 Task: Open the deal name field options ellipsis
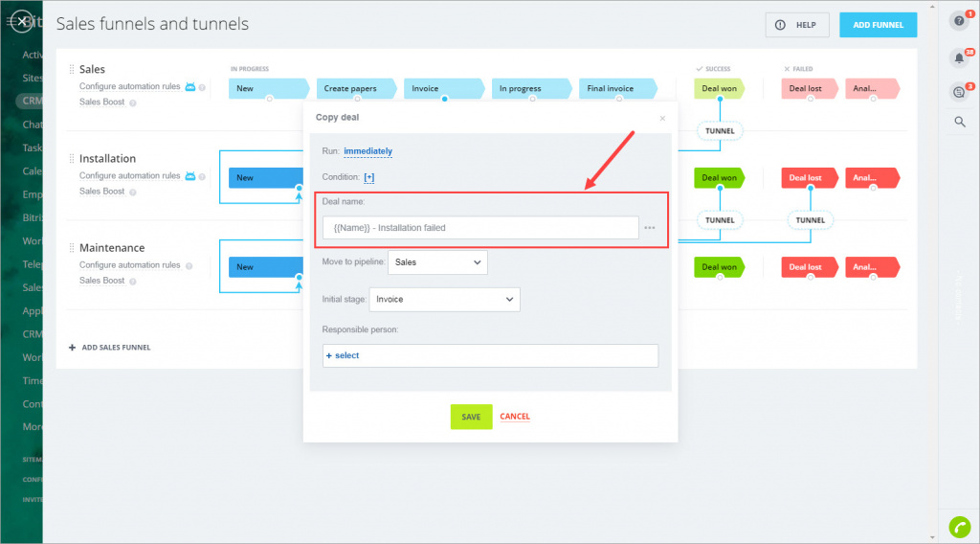pos(650,228)
